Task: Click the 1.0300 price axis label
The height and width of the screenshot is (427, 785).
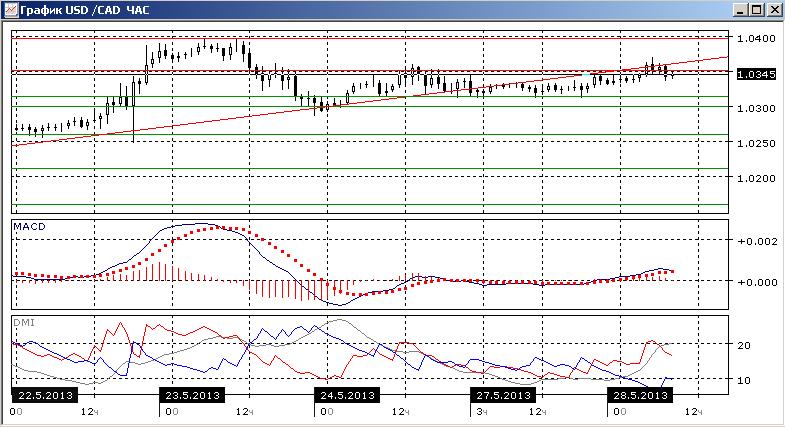Action: [x=756, y=108]
